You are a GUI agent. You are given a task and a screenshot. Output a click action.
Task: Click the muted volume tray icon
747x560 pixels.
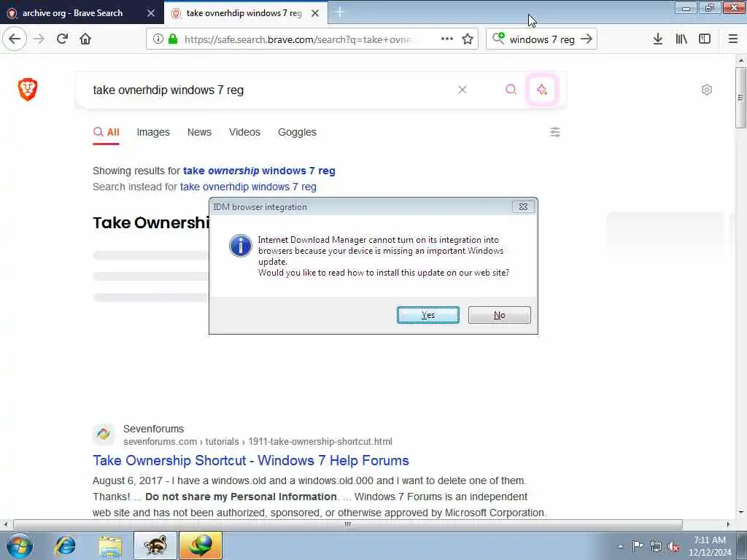point(673,546)
